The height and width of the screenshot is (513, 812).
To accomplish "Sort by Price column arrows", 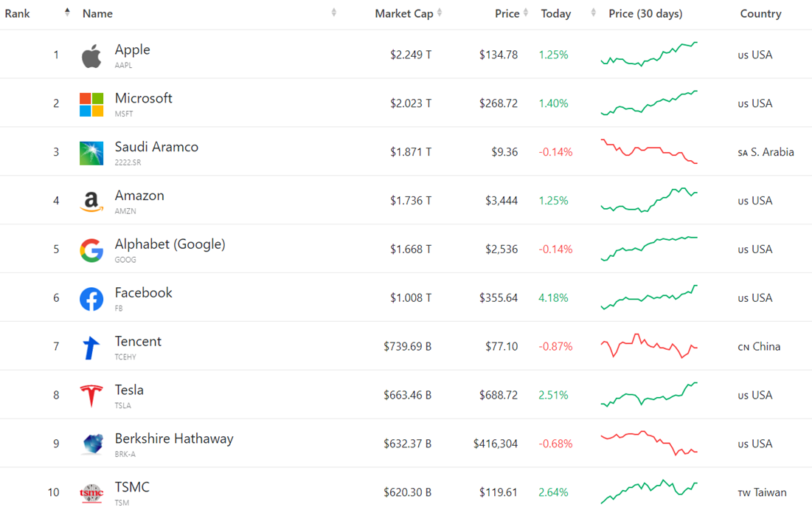I will (526, 13).
